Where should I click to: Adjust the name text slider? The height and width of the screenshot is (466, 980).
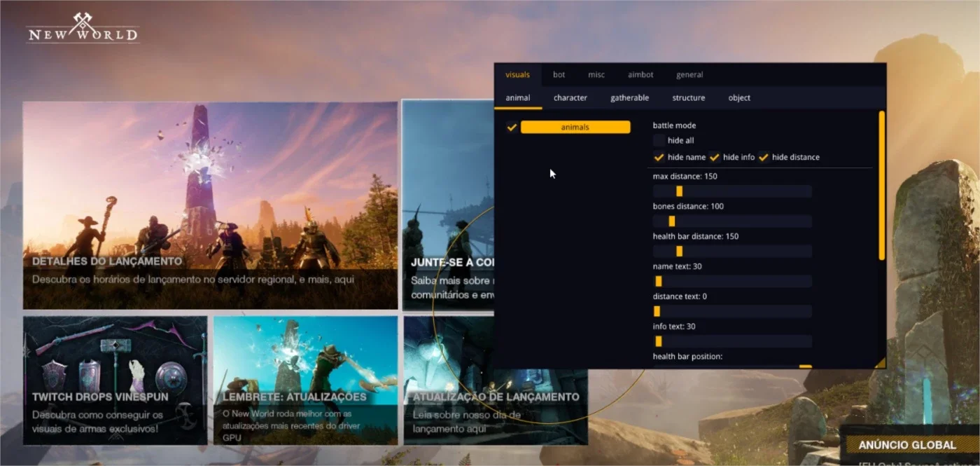pyautogui.click(x=732, y=282)
